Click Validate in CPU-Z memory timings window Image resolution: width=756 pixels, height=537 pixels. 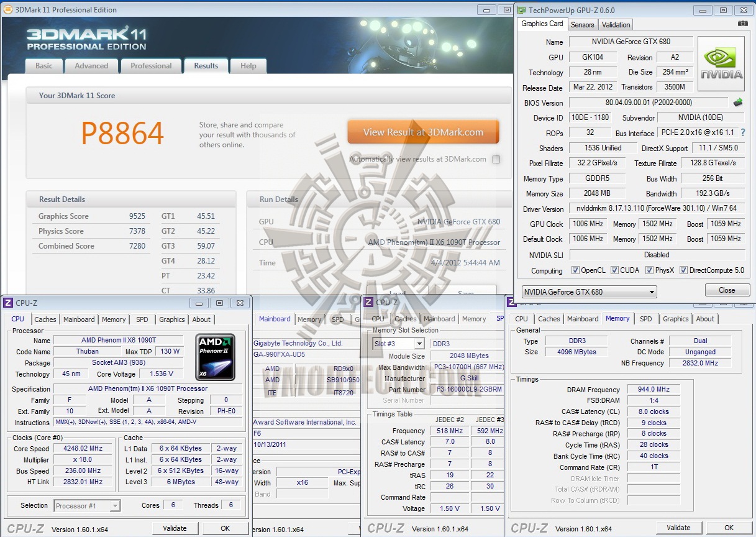click(x=678, y=528)
